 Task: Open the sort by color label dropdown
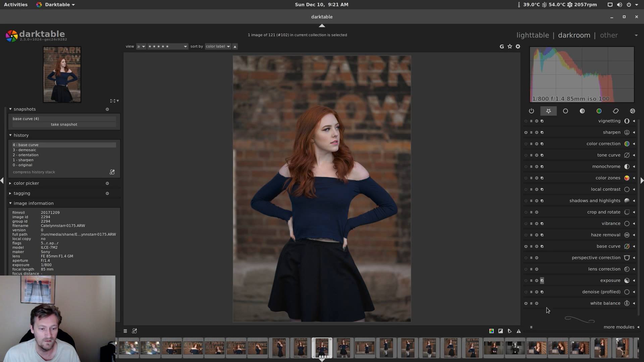218,47
